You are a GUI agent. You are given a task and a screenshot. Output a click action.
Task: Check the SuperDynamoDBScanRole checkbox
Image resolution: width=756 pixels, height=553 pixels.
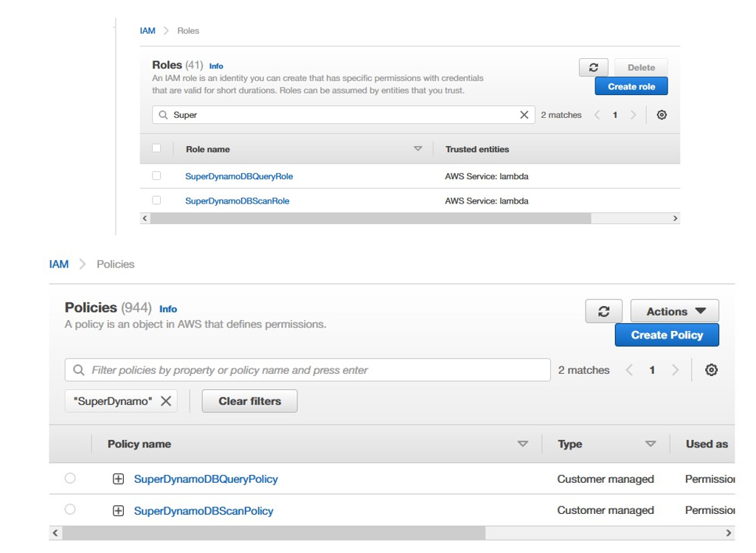pyautogui.click(x=156, y=200)
